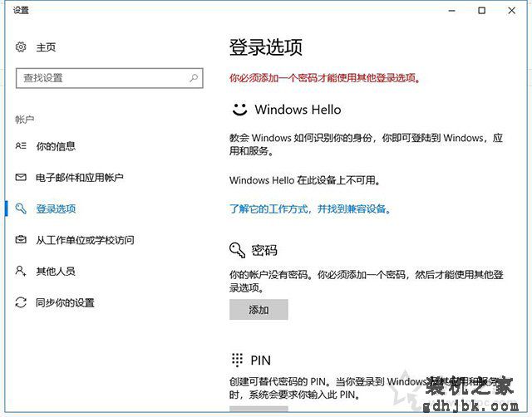Click the PIN section heading
Screen dimensions: 532x417
click(x=260, y=360)
